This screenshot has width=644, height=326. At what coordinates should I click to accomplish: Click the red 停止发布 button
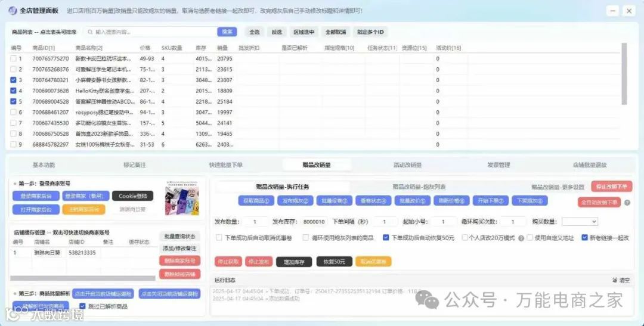[x=259, y=262]
